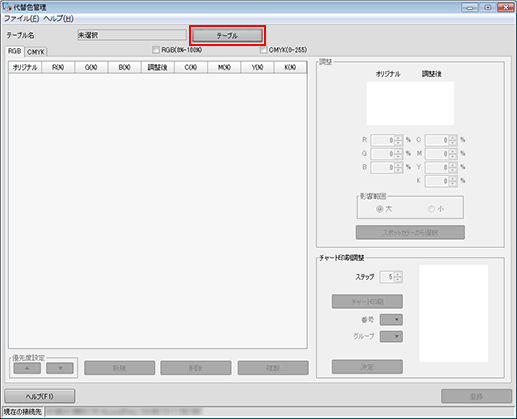
Task: Click the 複製 button
Action: [273, 368]
